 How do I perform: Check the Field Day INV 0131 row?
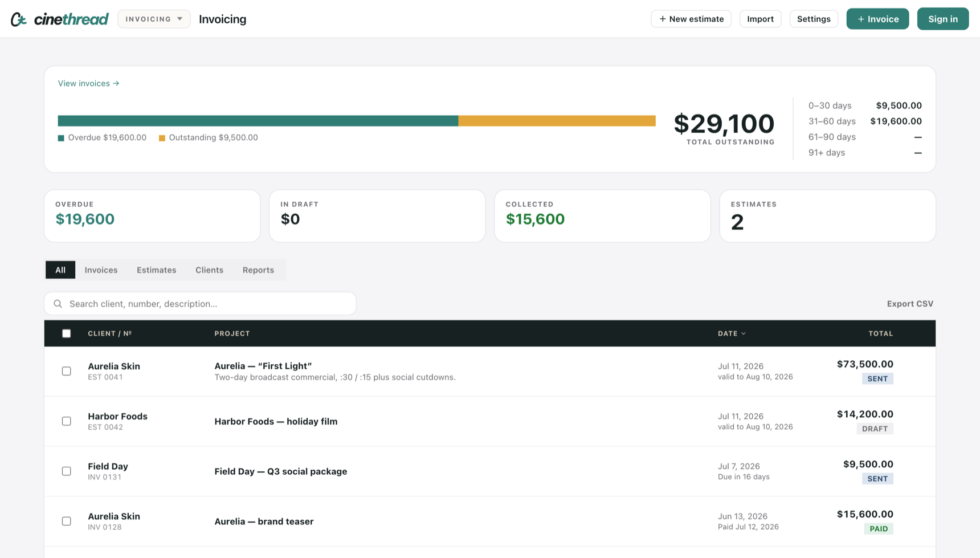67,471
